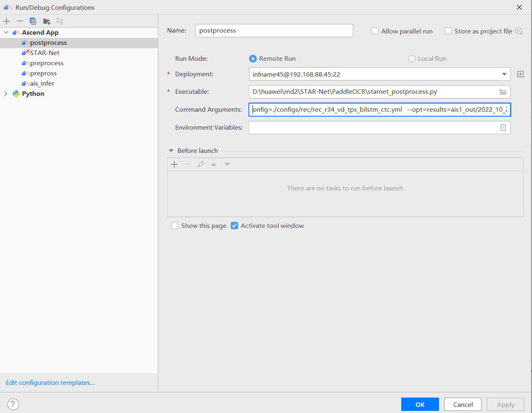Click the Save Configuration folder icon
Viewport: 532px width, 413px height.
pos(47,21)
